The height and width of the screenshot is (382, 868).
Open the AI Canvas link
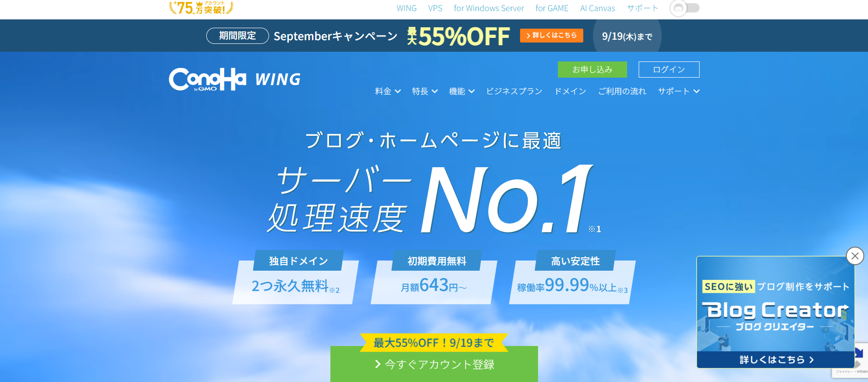pyautogui.click(x=598, y=8)
